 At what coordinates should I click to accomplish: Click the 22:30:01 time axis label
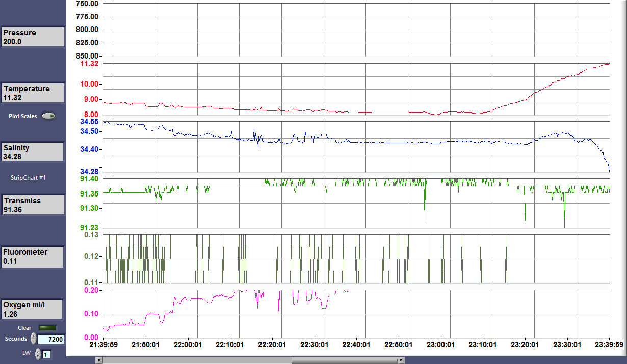click(x=315, y=345)
